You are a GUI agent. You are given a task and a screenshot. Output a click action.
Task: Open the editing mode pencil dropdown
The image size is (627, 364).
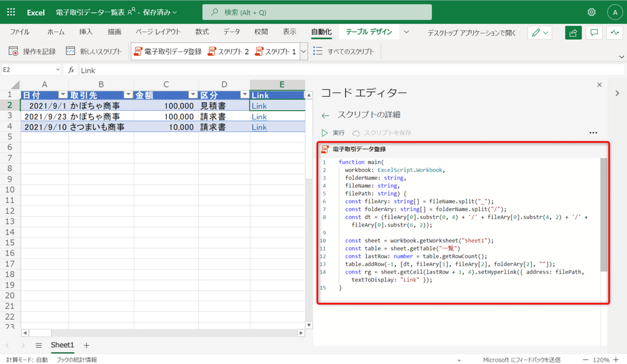point(540,32)
